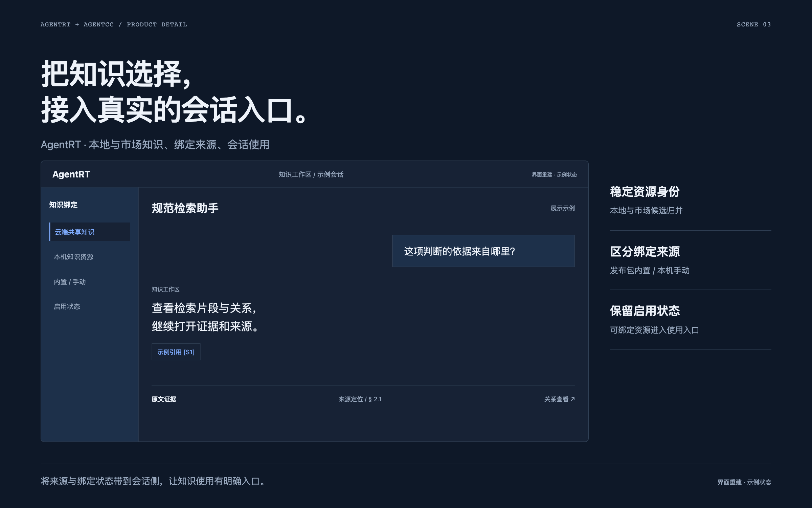This screenshot has height=508, width=812.
Task: Click the 规范检索助手 title
Action: [x=185, y=208]
